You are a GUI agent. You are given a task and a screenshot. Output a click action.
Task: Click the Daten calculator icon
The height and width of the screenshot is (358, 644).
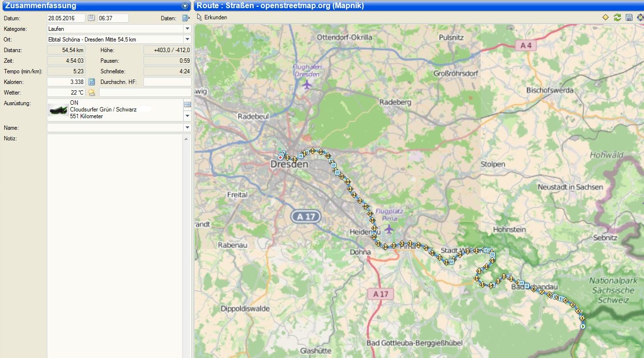tap(186, 18)
